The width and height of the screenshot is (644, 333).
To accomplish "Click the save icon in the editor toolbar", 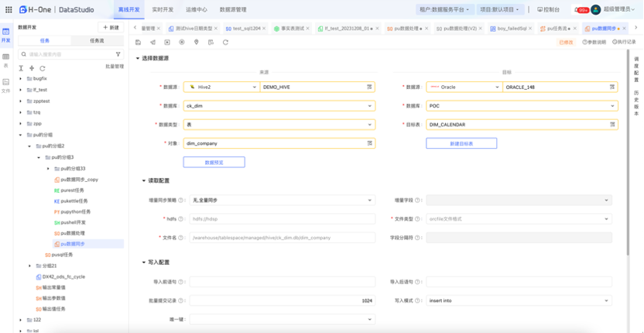I will (139, 42).
